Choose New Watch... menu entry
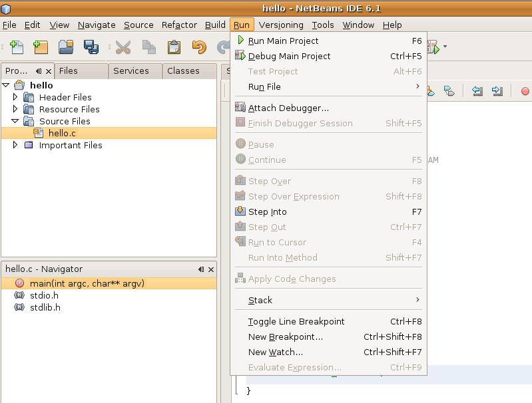This screenshot has width=532, height=403. click(328, 352)
